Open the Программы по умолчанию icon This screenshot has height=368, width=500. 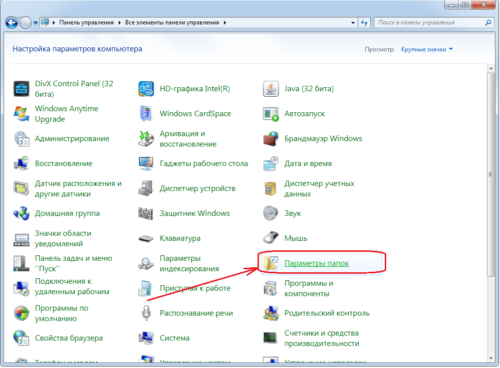21,313
